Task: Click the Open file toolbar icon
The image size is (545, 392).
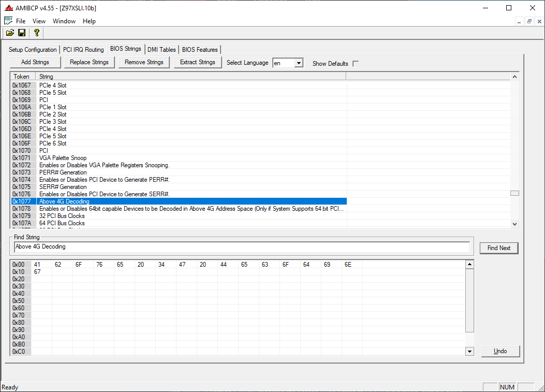Action: [x=10, y=33]
